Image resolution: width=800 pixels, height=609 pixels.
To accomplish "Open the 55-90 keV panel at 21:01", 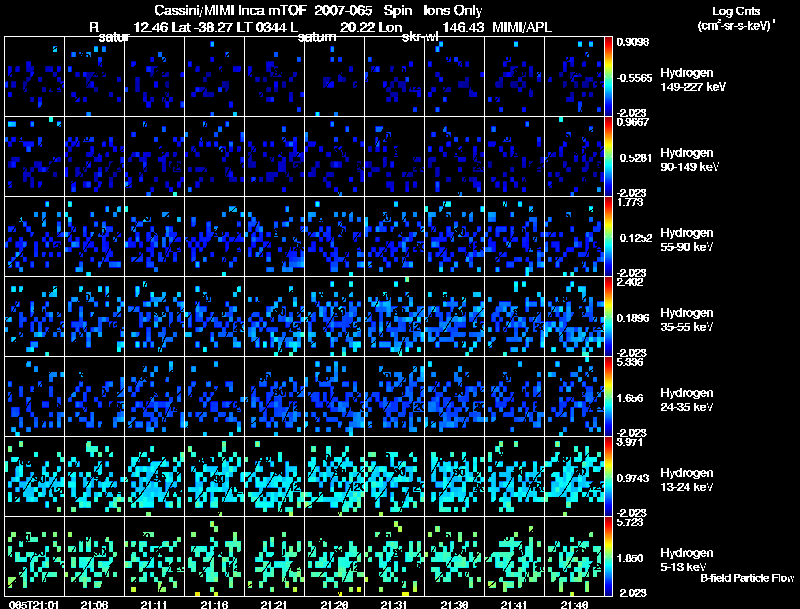I will point(34,237).
